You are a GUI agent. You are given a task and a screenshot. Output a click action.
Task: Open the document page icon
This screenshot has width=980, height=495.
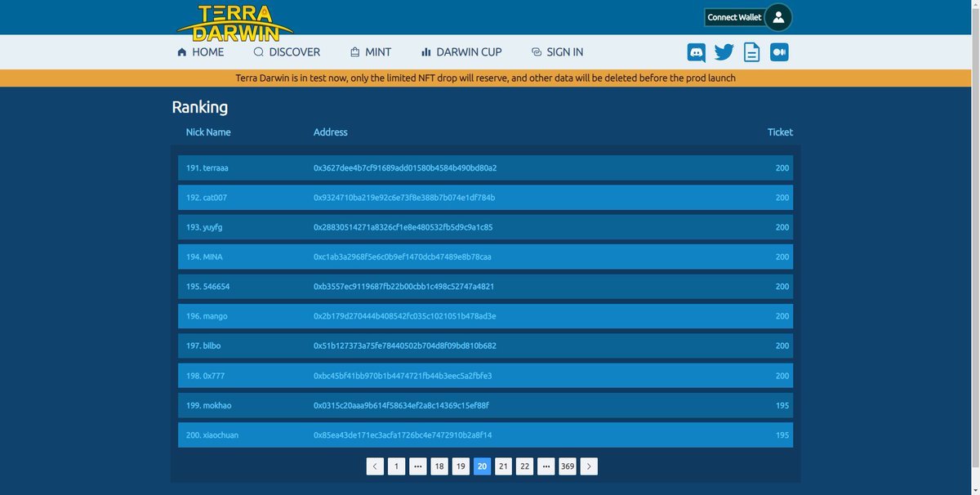[751, 52]
